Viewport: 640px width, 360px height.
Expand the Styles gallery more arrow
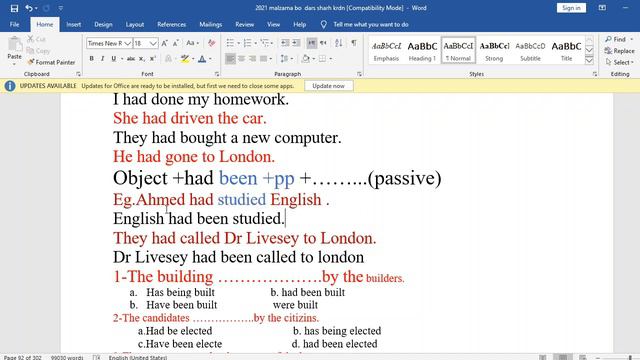(589, 60)
